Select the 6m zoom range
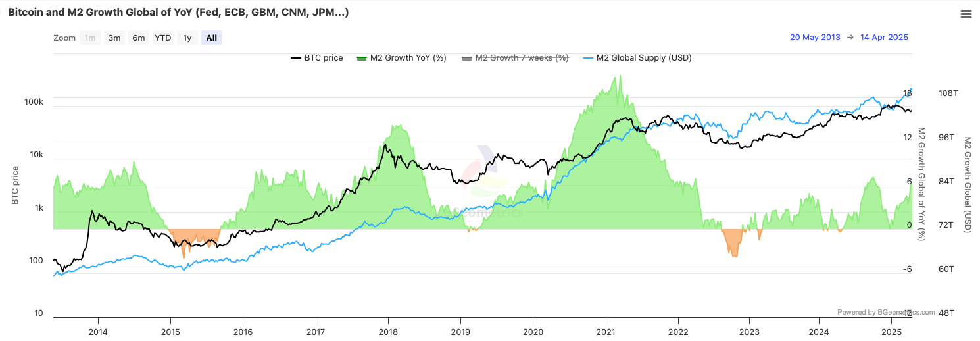The image size is (980, 341). coord(139,38)
